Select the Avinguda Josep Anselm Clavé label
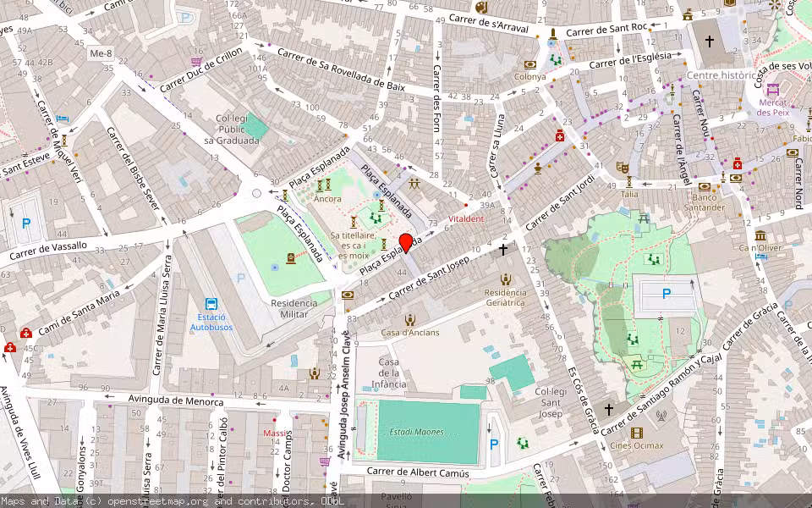The width and height of the screenshot is (812, 508). point(343,395)
